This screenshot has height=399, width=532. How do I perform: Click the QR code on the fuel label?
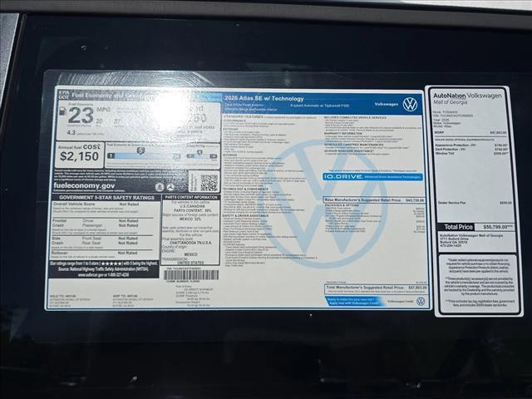tap(209, 182)
